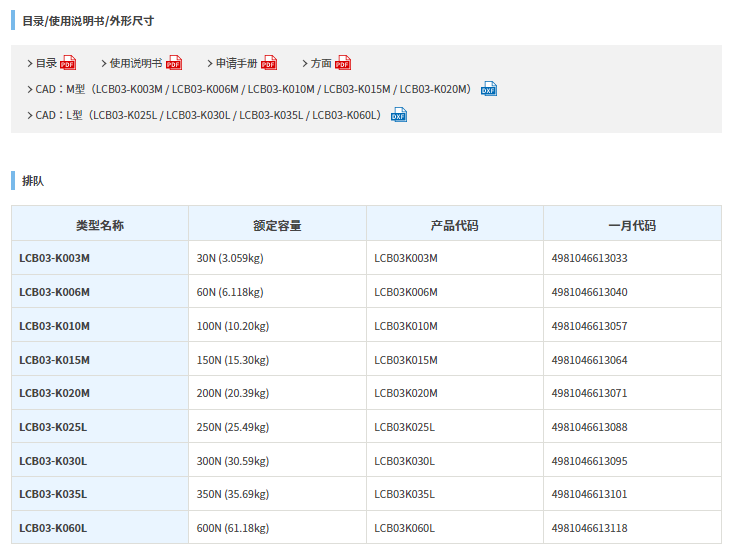750x560 pixels.
Task: Click code 4981046613118
Action: (589, 528)
